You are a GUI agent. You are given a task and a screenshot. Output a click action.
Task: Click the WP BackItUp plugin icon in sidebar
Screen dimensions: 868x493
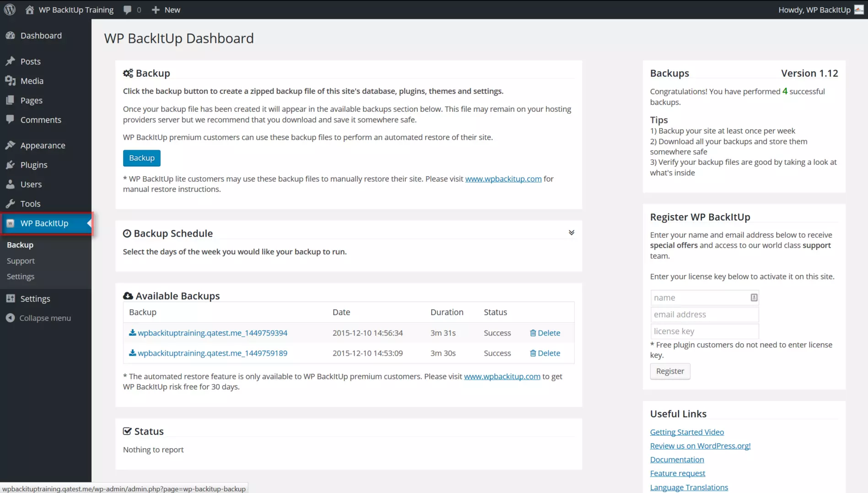[x=11, y=223]
